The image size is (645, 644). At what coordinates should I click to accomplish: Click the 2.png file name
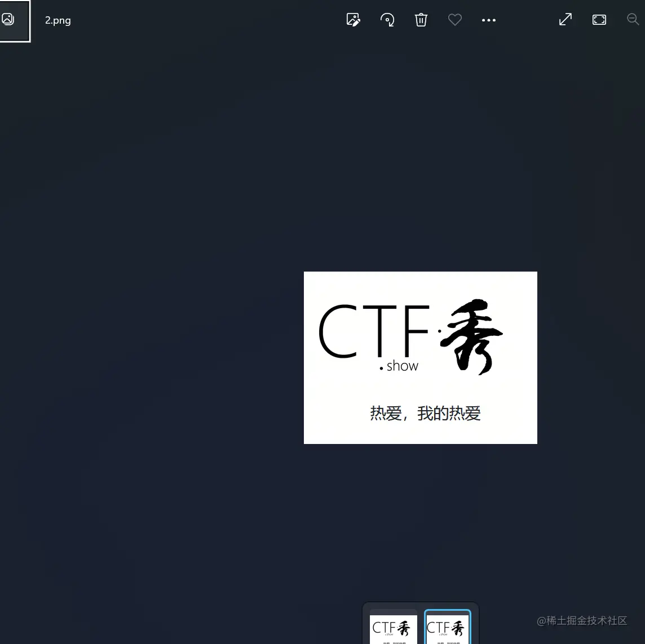coord(58,20)
